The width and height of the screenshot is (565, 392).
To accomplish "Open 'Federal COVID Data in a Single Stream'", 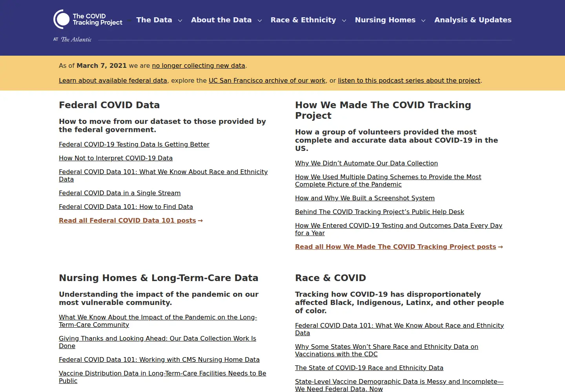I will [x=120, y=193].
